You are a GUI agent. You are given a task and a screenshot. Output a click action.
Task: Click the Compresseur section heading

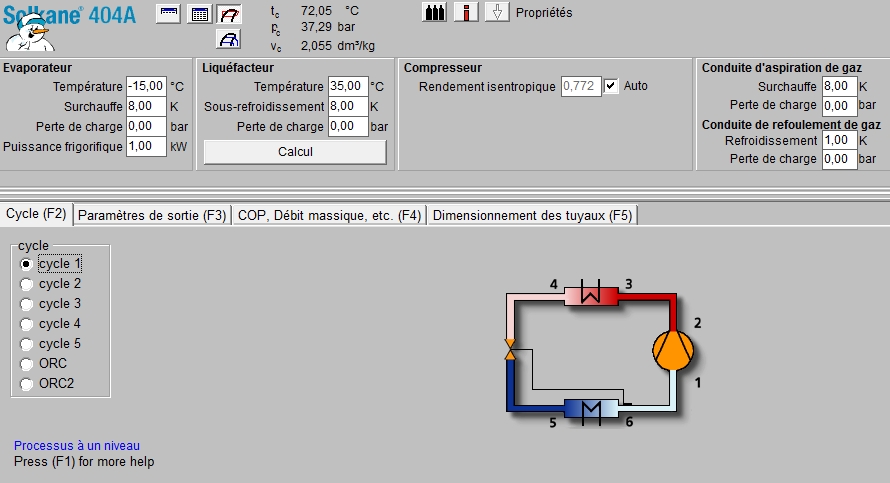click(x=443, y=68)
